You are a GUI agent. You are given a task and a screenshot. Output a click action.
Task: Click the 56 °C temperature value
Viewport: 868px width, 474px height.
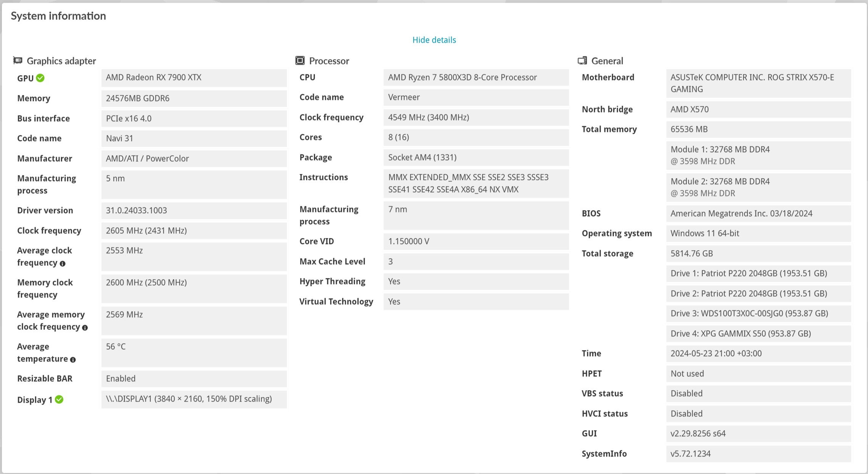pos(194,353)
